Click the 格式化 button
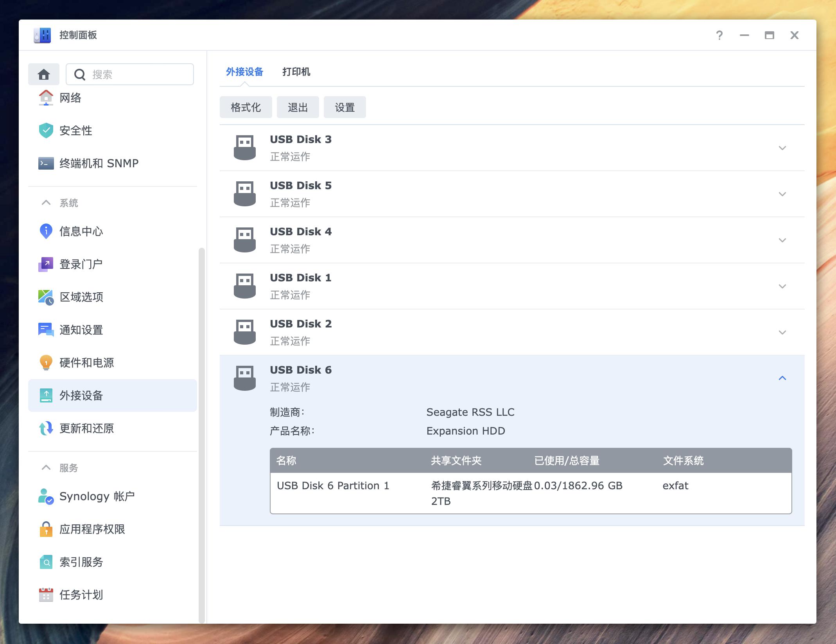Screen dimensions: 836x644 coord(246,107)
